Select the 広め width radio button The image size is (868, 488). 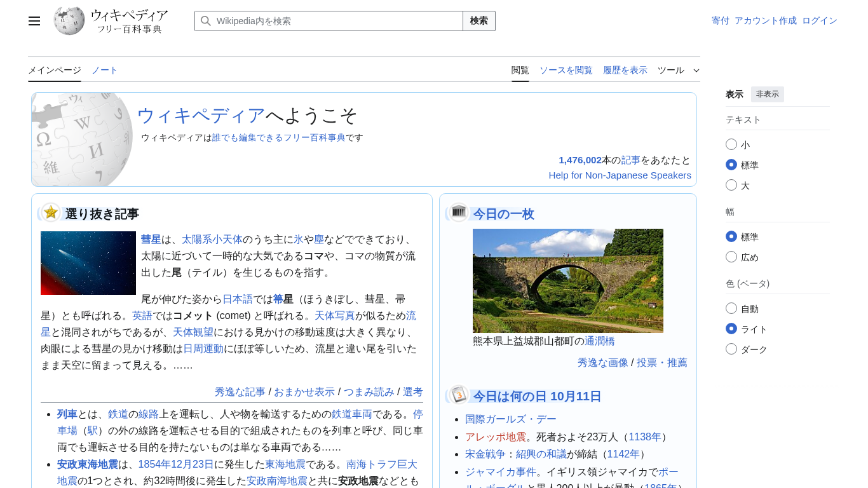coord(731,257)
